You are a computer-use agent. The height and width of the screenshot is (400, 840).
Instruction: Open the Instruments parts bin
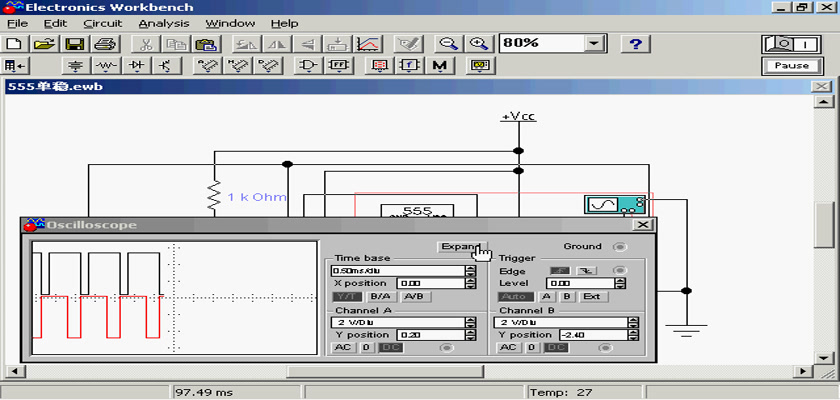[x=479, y=66]
